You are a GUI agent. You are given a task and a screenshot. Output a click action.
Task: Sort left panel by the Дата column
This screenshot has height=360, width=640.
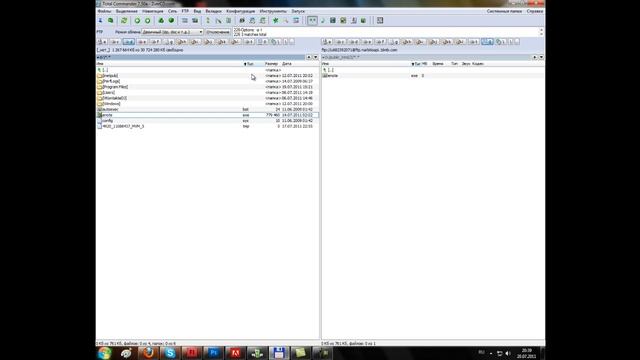[x=287, y=64]
